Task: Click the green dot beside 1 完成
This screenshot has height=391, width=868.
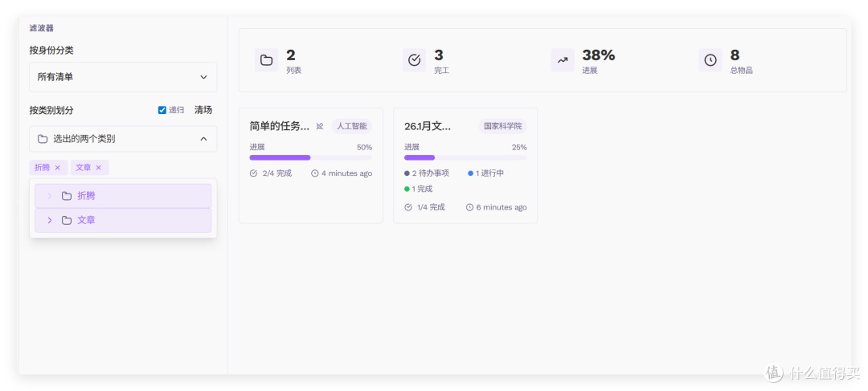Action: pos(407,189)
